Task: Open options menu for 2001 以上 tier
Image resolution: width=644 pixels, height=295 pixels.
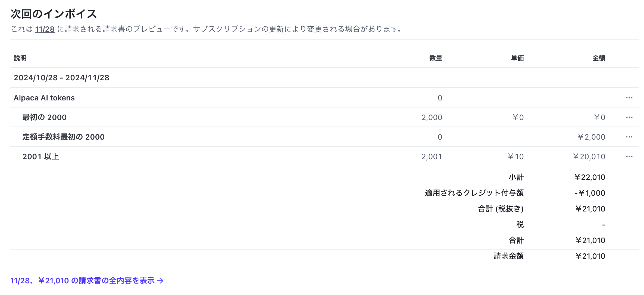Action: [629, 156]
